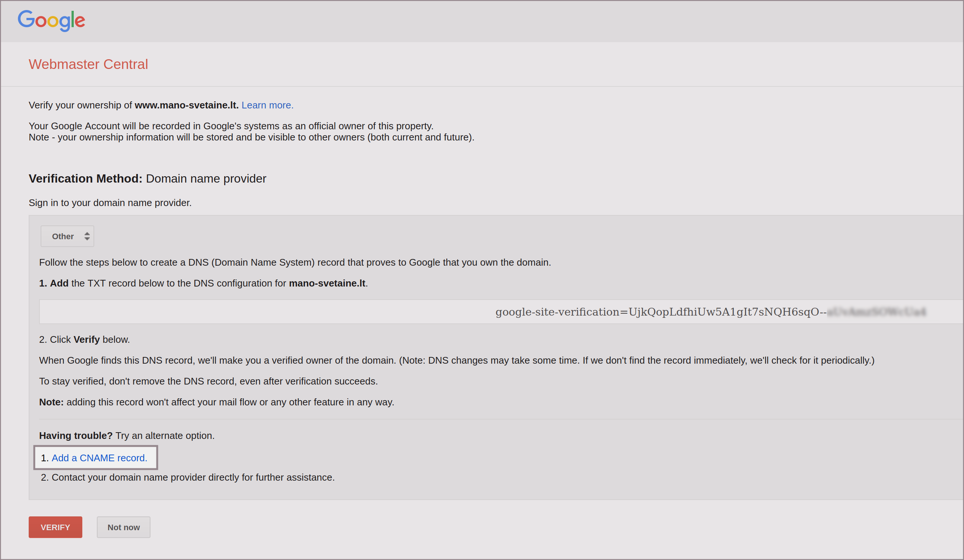Click the Webmaster Central heading
This screenshot has height=560, width=964.
pyautogui.click(x=88, y=64)
